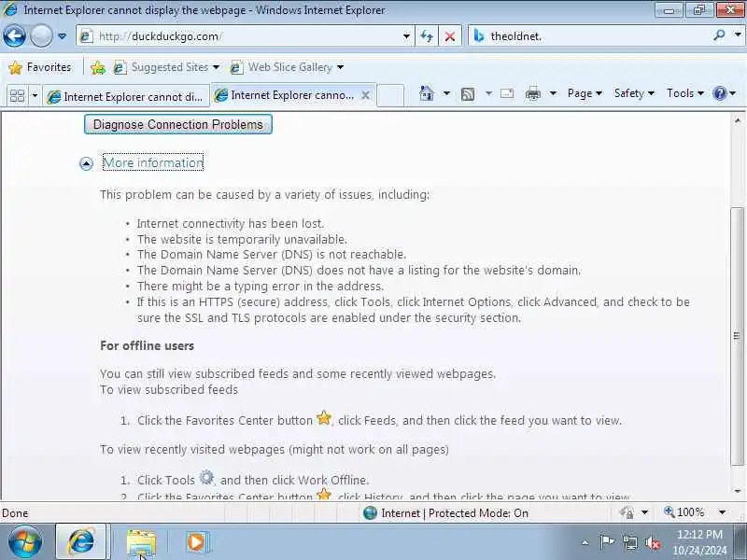The width and height of the screenshot is (747, 560).
Task: Print the page with printer icon
Action: click(532, 94)
